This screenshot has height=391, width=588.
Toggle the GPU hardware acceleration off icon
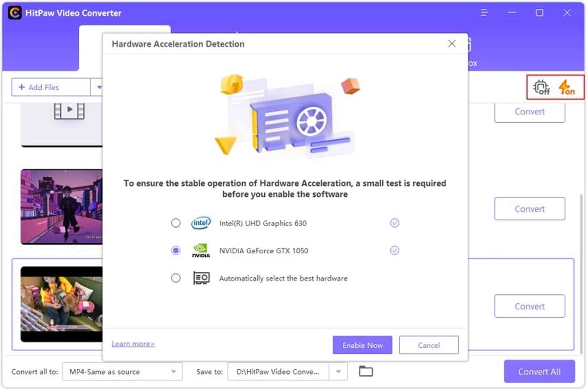(542, 87)
